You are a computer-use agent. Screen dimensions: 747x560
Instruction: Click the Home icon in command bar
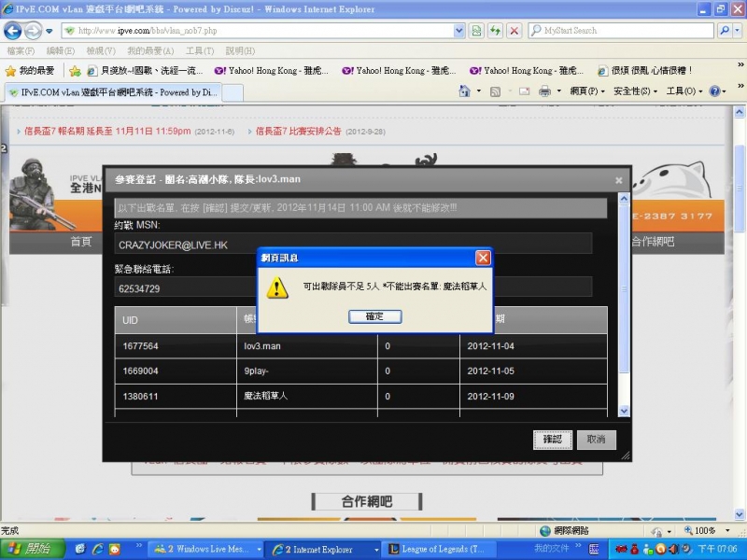pyautogui.click(x=464, y=91)
